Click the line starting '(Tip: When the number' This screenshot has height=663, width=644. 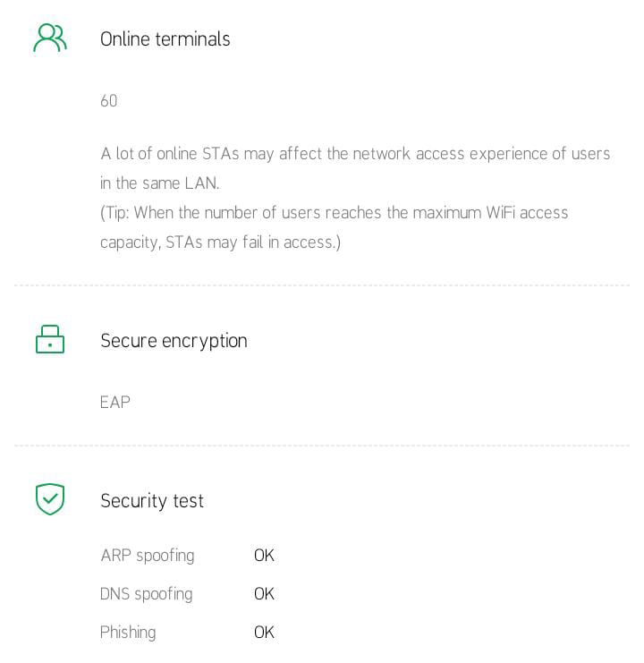coord(334,213)
